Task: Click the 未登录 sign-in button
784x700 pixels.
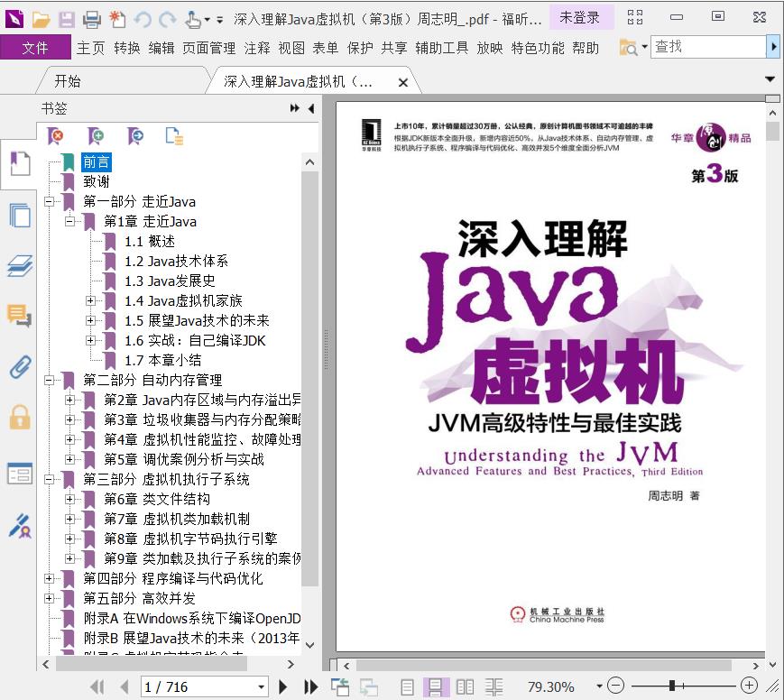Action: 579,18
